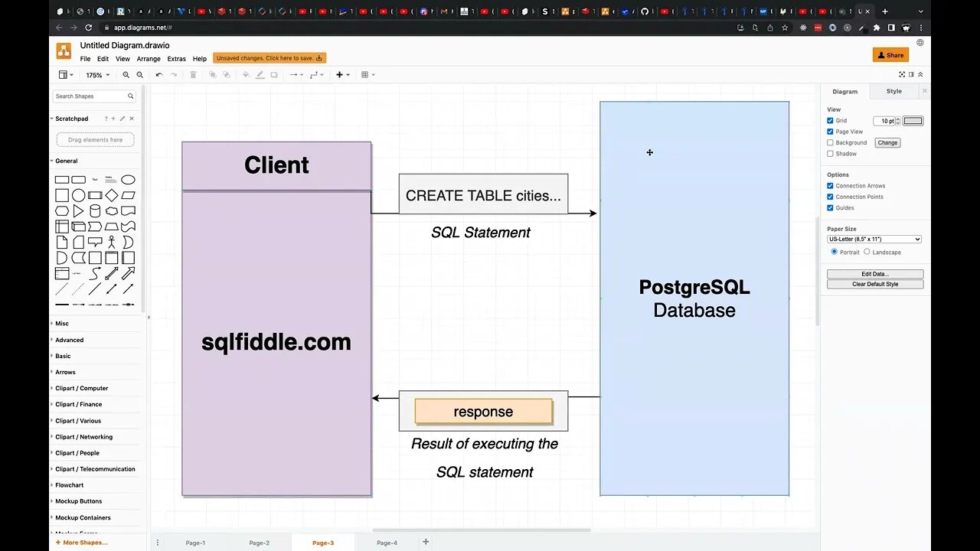The width and height of the screenshot is (980, 551).
Task: Click the Clear Default Style button
Action: pyautogui.click(x=875, y=284)
